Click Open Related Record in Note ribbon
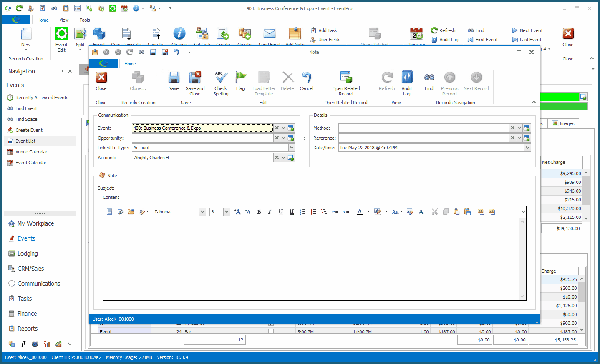The image size is (600, 364). point(346,84)
